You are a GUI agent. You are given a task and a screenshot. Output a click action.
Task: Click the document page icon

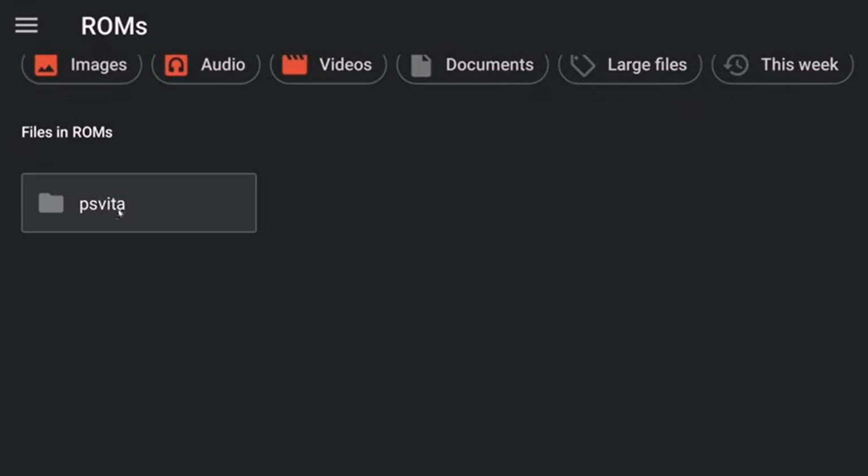tap(420, 64)
